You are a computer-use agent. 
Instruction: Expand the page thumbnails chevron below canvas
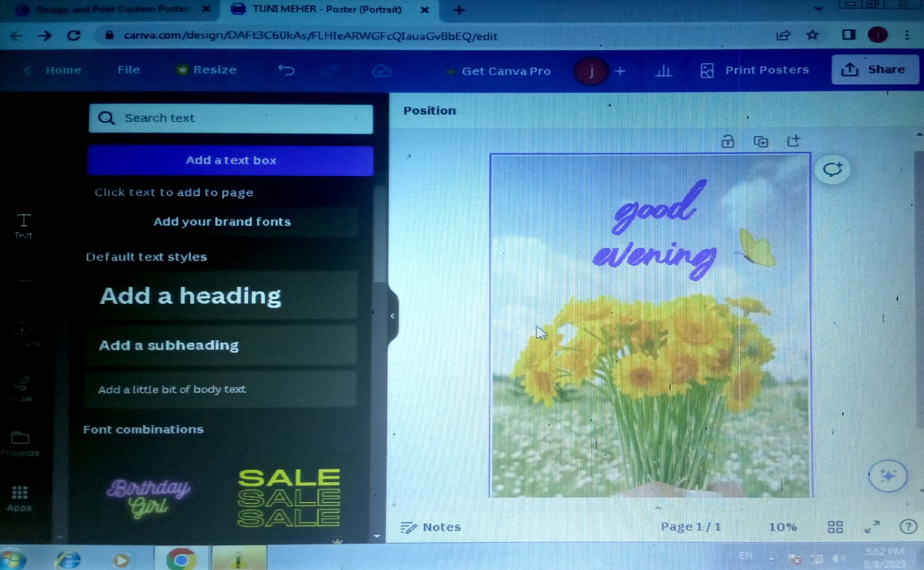coord(658,508)
